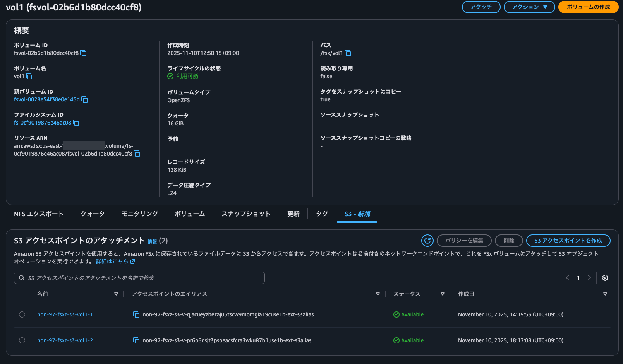Copy the リソース ARN
The height and width of the screenshot is (364, 623).
tap(137, 154)
